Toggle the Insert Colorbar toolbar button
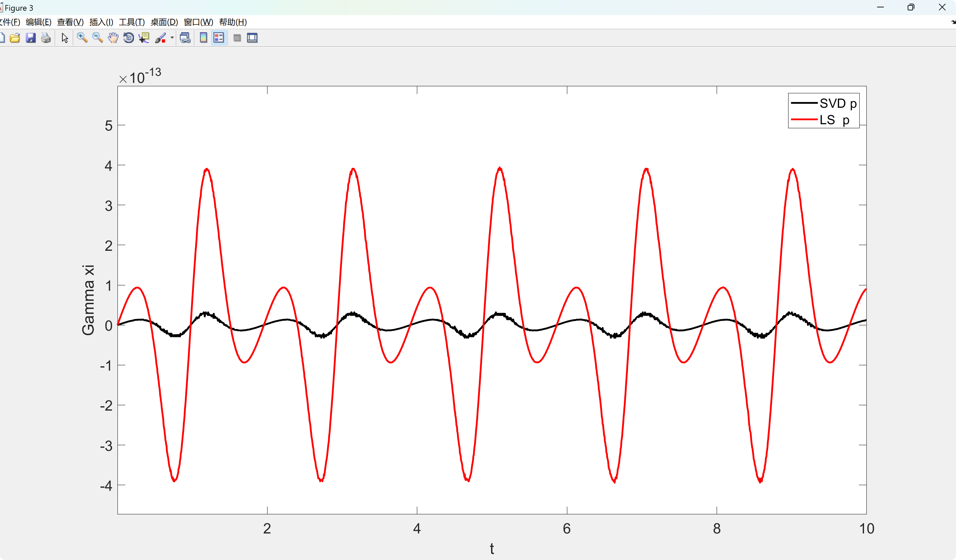 (x=204, y=38)
